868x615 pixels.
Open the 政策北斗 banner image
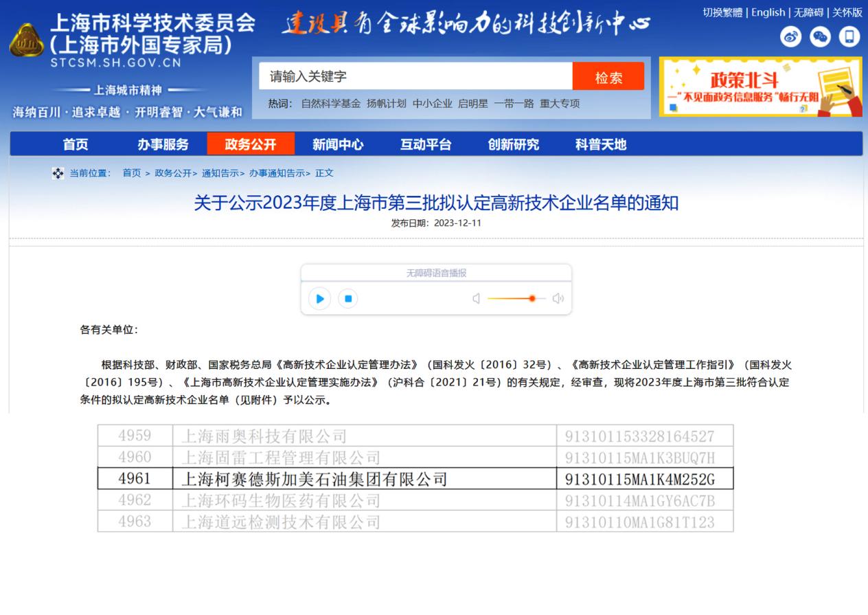click(x=760, y=87)
